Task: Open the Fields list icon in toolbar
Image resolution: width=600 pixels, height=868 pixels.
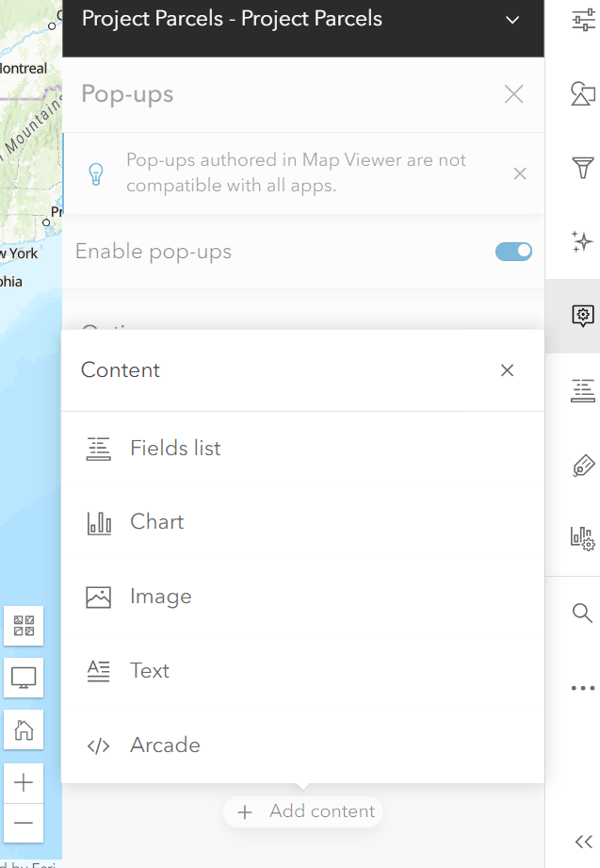Action: (583, 390)
